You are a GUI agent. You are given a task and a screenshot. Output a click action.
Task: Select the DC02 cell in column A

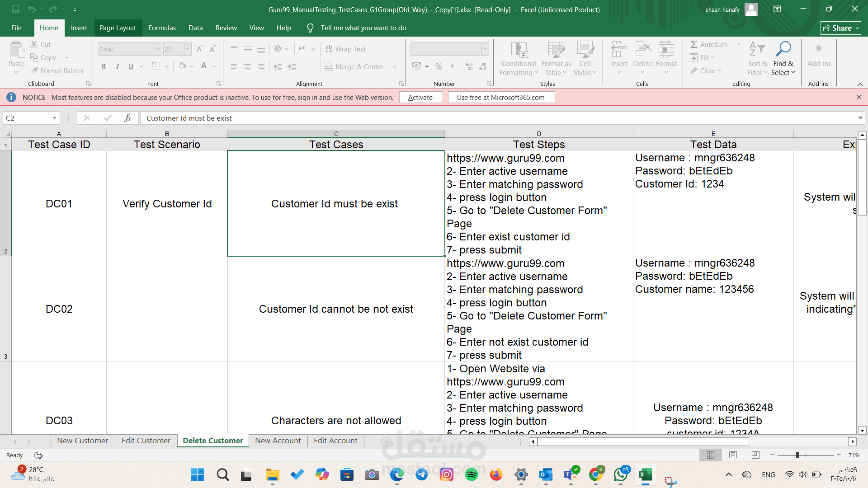coord(59,309)
